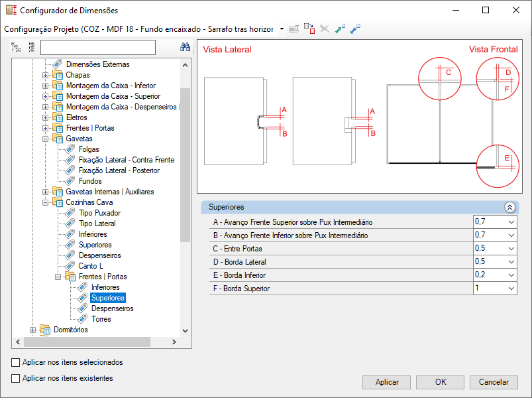Click the delete configuration X icon
Viewport: 532px width, 398px height.
click(x=325, y=29)
